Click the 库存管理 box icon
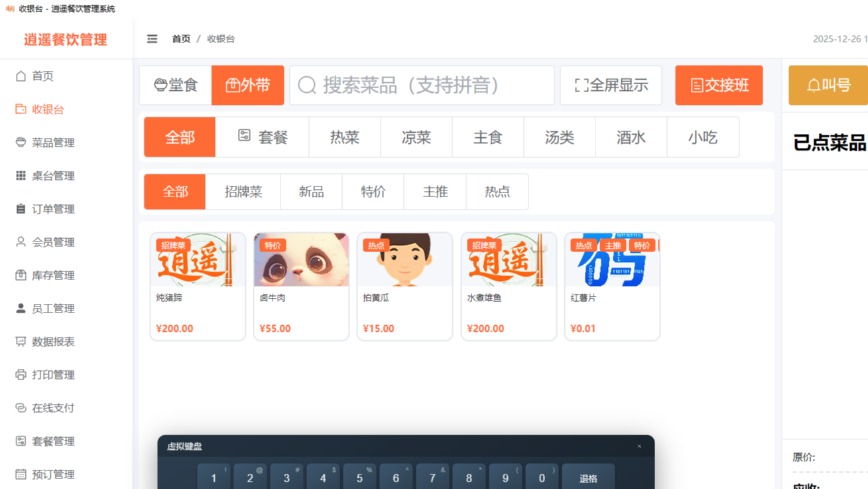 click(x=21, y=275)
